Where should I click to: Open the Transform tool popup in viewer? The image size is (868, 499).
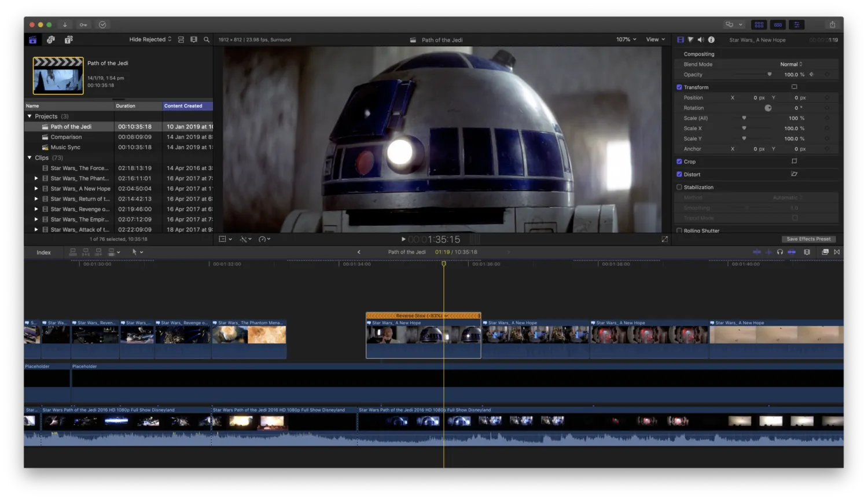(225, 239)
